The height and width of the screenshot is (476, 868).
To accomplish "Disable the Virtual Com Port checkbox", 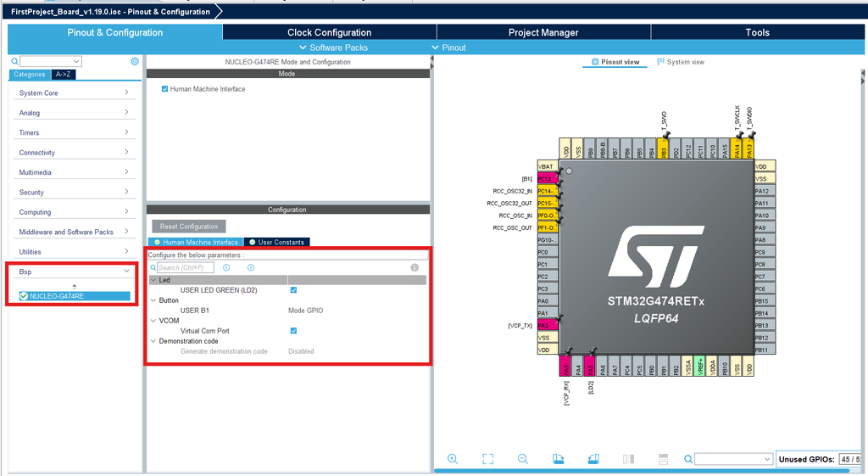I will click(293, 331).
